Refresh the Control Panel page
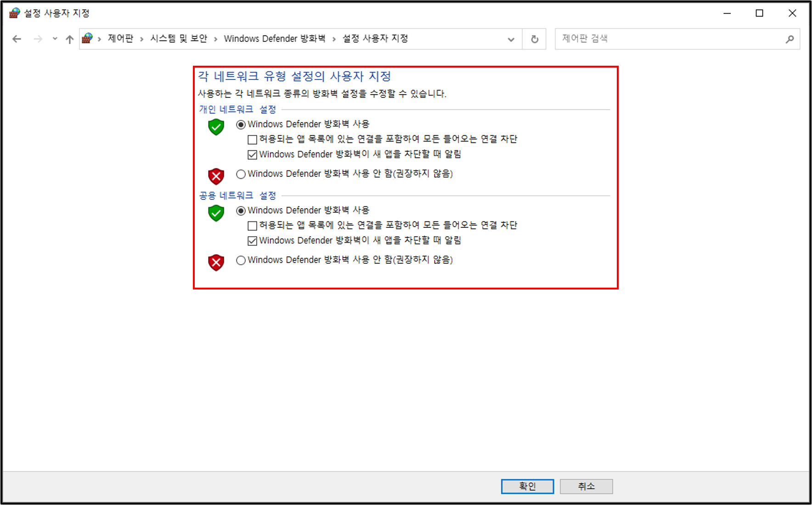 pos(535,40)
